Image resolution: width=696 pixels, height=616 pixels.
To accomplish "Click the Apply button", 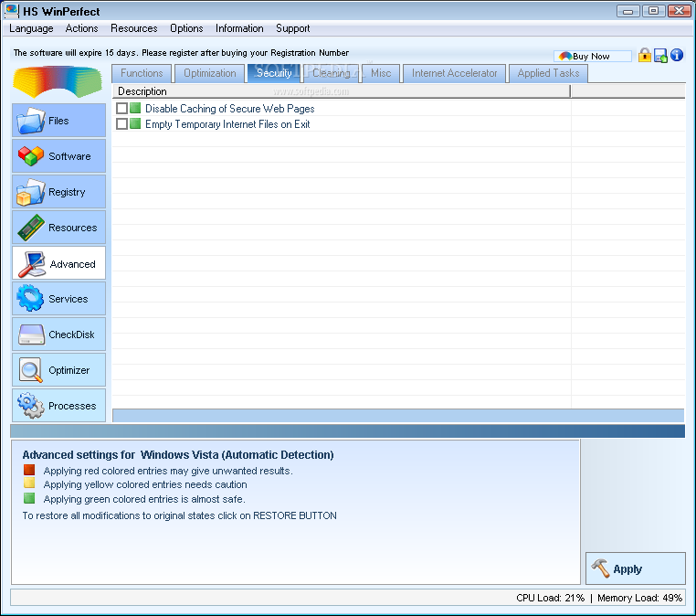I will click(635, 568).
